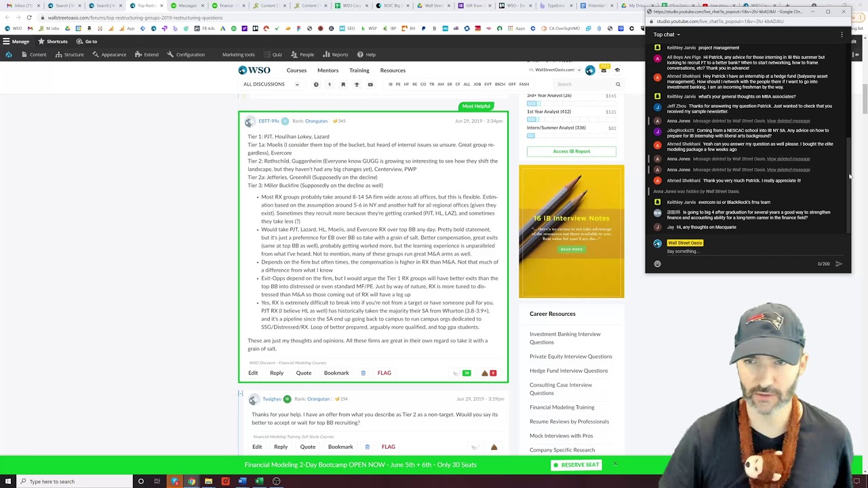The width and height of the screenshot is (868, 488).
Task: Open the EBTT-99x user profile link
Action: click(x=269, y=121)
